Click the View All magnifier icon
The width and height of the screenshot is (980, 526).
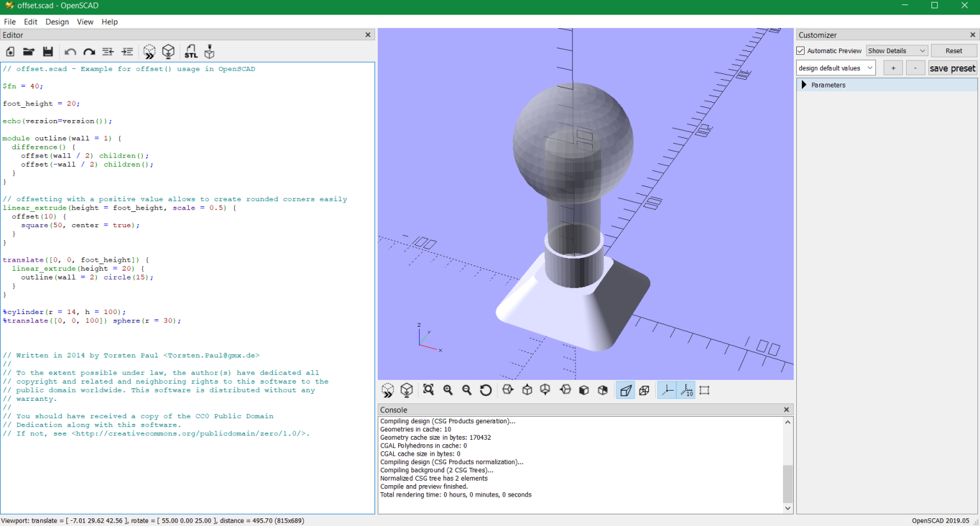pyautogui.click(x=428, y=390)
